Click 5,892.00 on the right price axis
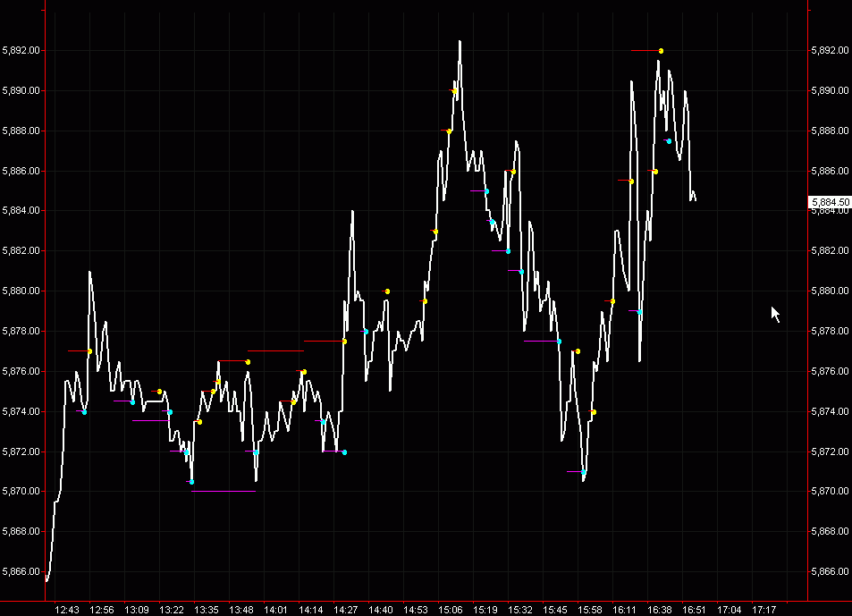 point(830,51)
